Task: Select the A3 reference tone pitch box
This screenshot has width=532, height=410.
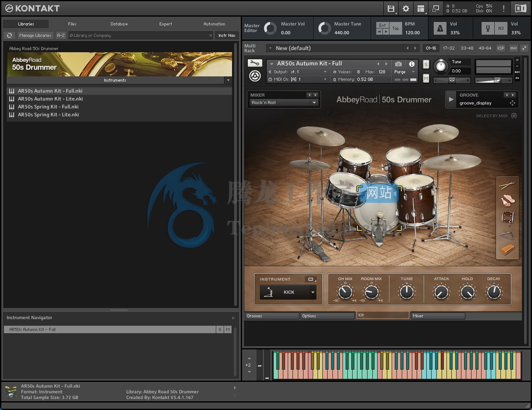Action: point(501,29)
